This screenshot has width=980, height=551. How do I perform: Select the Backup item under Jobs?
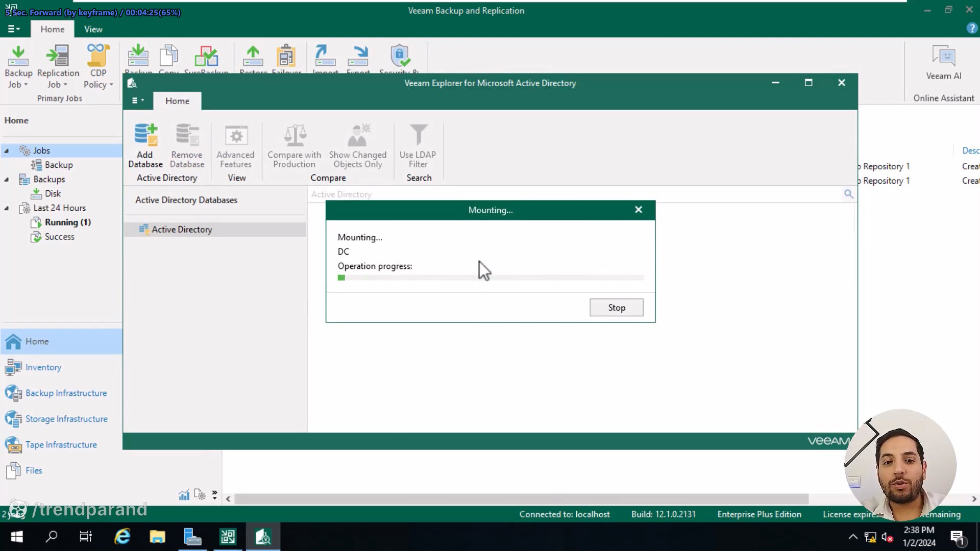pos(59,165)
